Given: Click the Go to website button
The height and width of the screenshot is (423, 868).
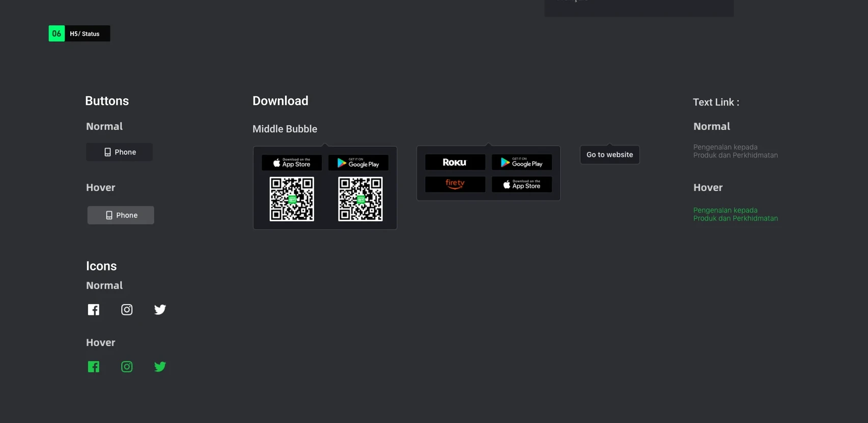Looking at the screenshot, I should click(x=610, y=155).
